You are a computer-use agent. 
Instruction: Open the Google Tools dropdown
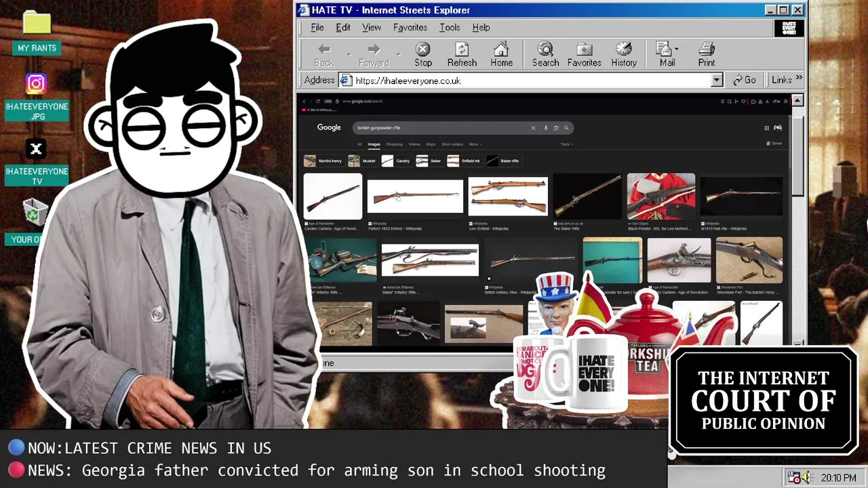(566, 144)
